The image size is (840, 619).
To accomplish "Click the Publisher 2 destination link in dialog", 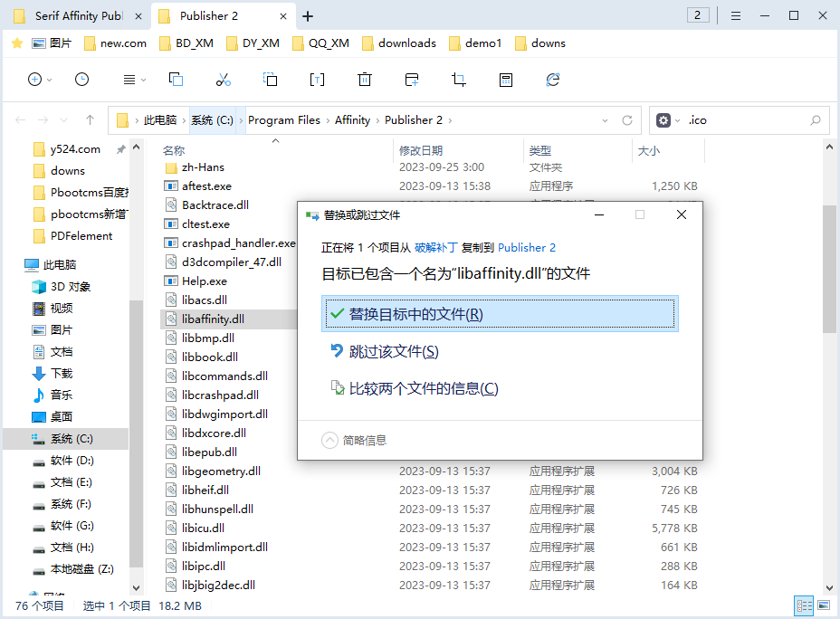I will 527,247.
